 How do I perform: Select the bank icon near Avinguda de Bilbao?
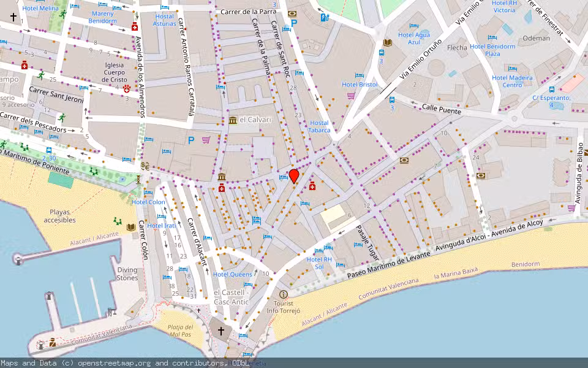(x=481, y=176)
